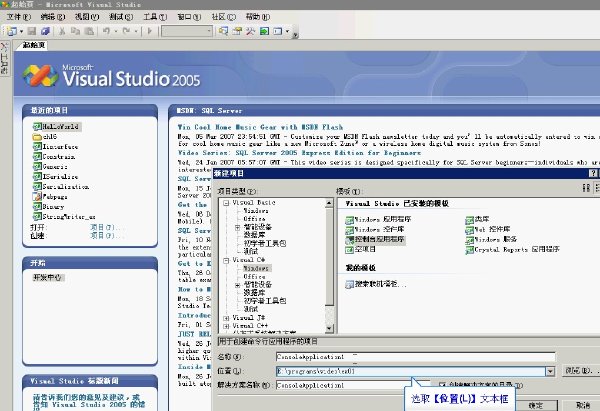Expand the Visual J# tree node
Screen dimensions: 600x411
[x=226, y=318]
